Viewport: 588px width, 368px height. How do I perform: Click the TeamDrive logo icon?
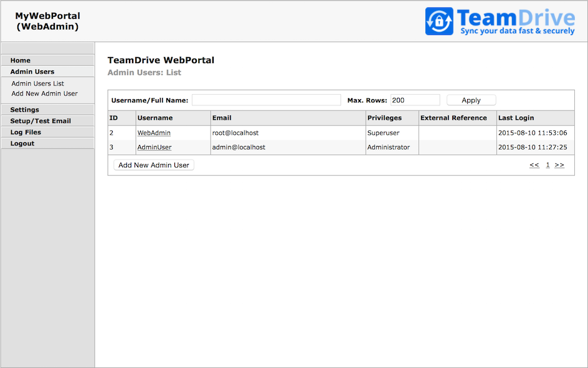point(439,21)
